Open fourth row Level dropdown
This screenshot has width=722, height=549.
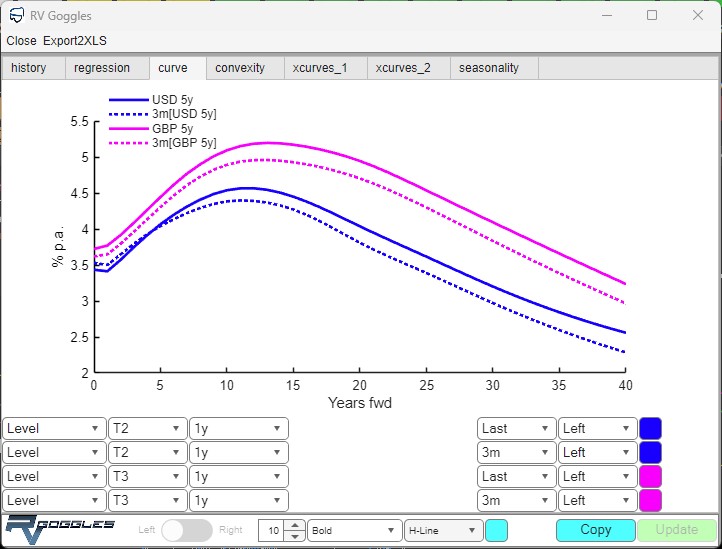pos(54,500)
